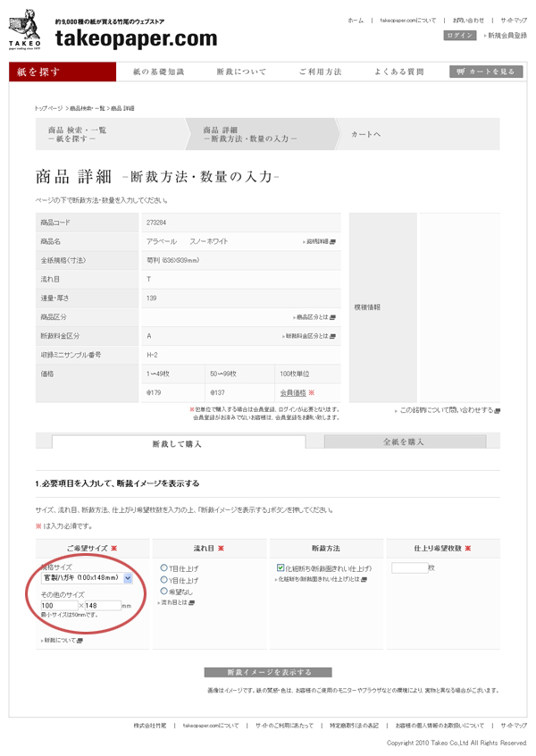Click popup icon next to 銘柄詳細
The width and height of the screenshot is (536, 756).
[333, 242]
